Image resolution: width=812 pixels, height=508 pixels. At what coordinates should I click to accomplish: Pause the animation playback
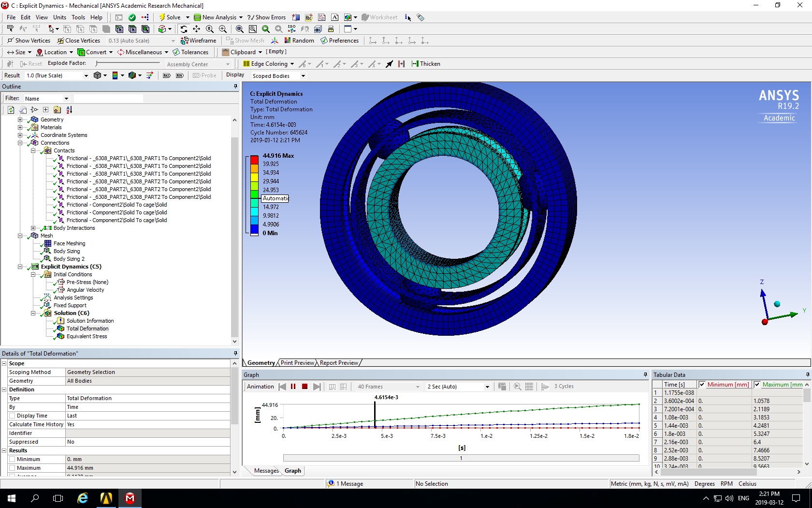click(293, 387)
